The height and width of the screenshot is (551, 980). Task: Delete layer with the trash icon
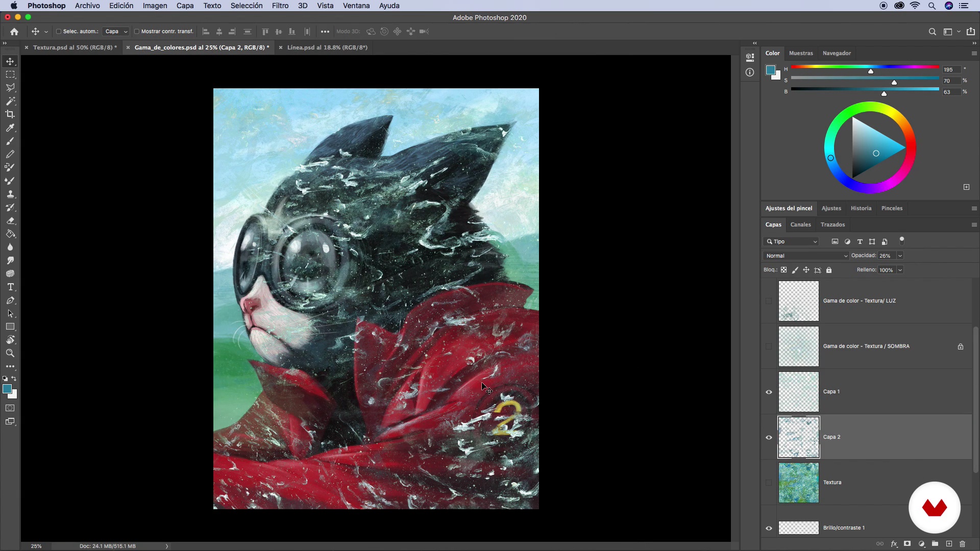tap(963, 544)
